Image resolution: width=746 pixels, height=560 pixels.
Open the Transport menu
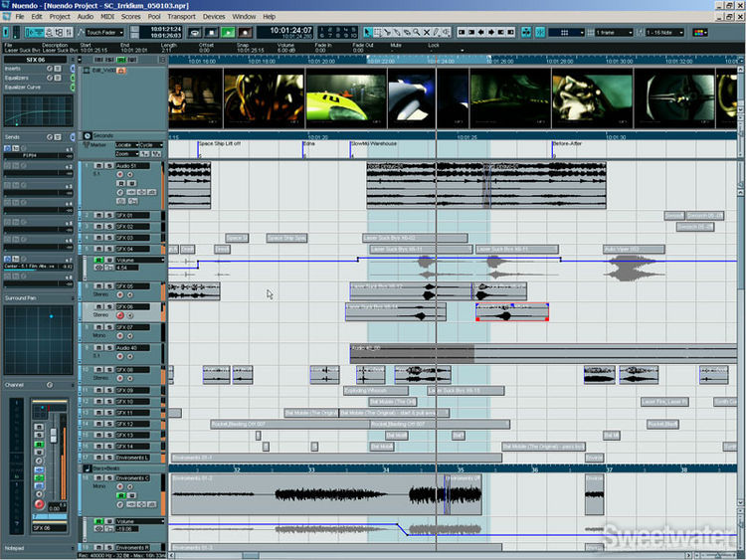coord(181,17)
